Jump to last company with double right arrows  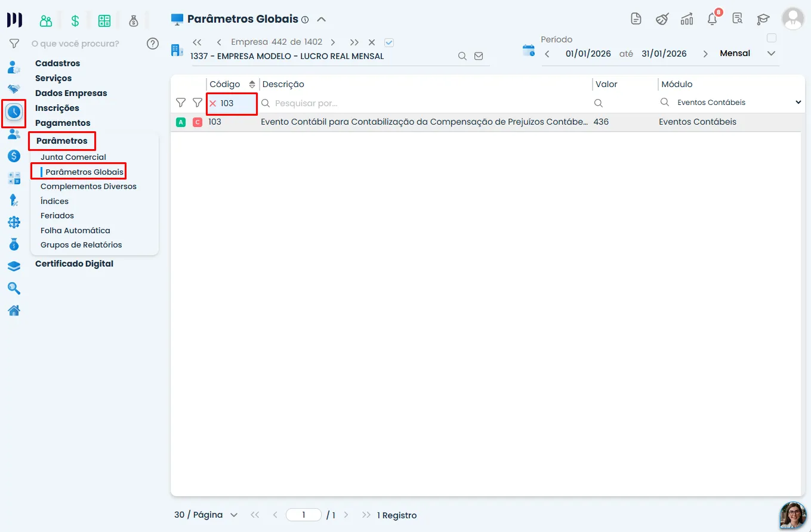pyautogui.click(x=354, y=42)
